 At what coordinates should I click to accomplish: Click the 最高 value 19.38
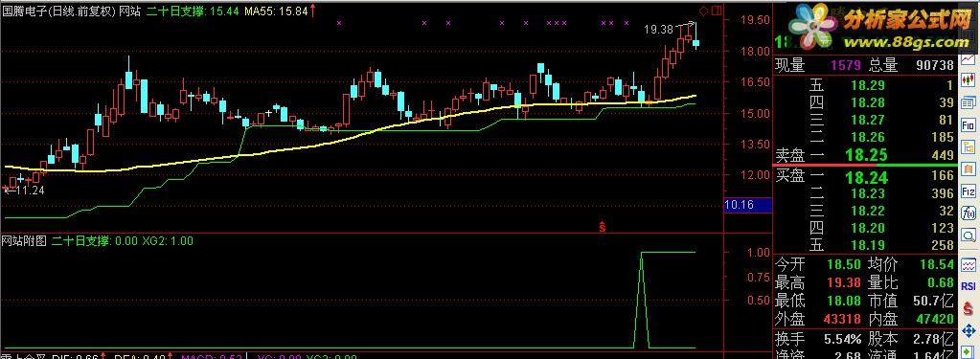[843, 282]
